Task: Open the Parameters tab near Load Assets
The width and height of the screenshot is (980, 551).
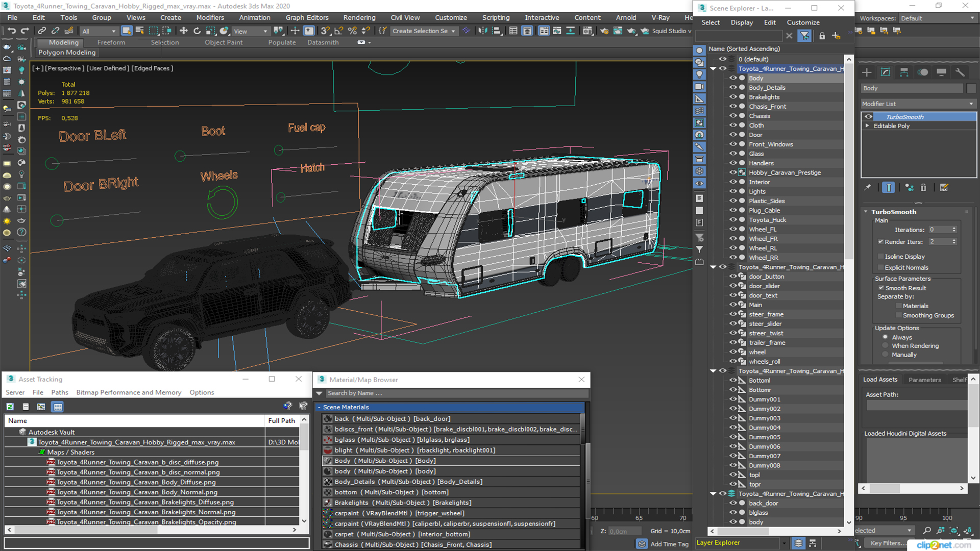Action: coord(924,380)
